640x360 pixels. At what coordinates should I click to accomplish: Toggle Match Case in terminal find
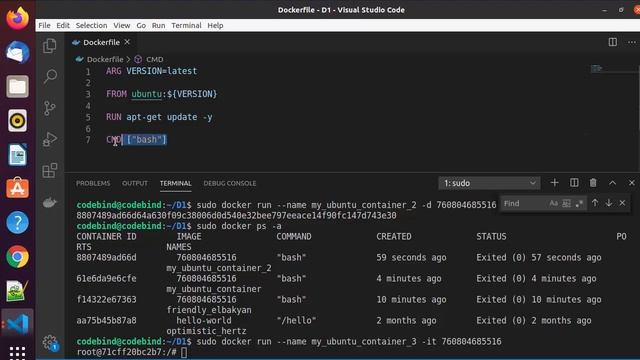click(553, 203)
